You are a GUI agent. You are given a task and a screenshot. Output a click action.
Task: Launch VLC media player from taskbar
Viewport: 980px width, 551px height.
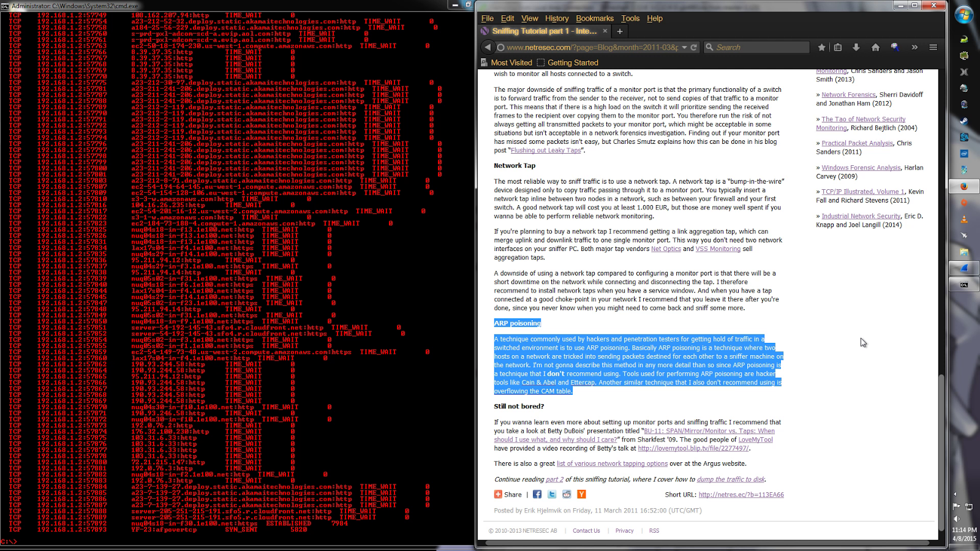964,219
